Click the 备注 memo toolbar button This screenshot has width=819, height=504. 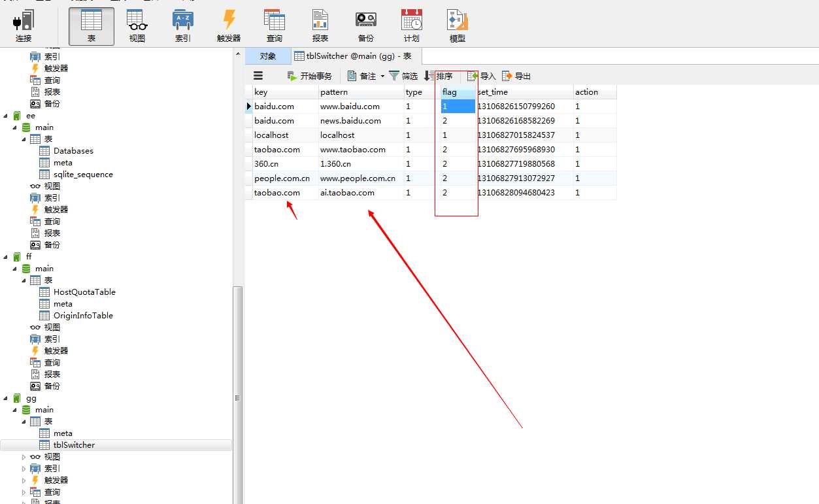[x=361, y=76]
